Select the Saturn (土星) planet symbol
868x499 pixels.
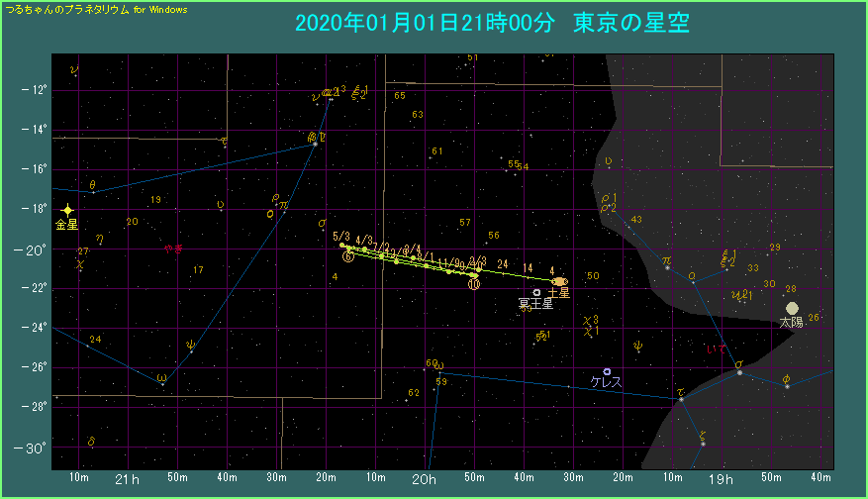tap(559, 281)
